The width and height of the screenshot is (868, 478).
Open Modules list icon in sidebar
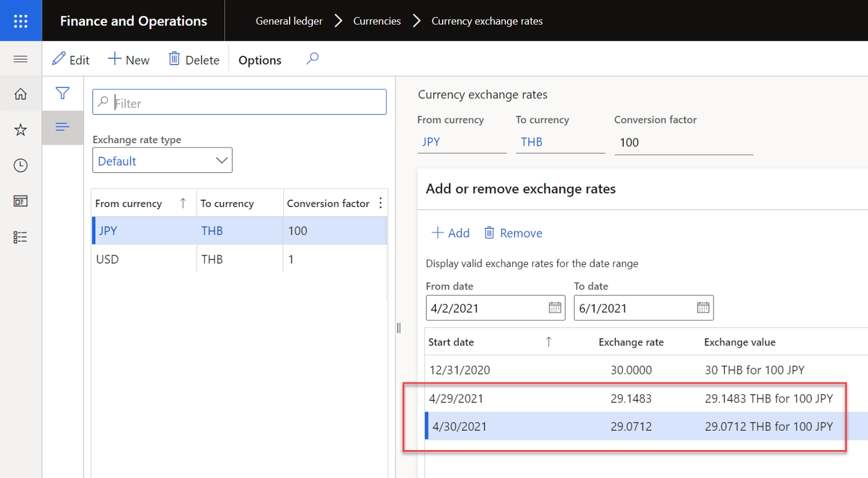20,237
